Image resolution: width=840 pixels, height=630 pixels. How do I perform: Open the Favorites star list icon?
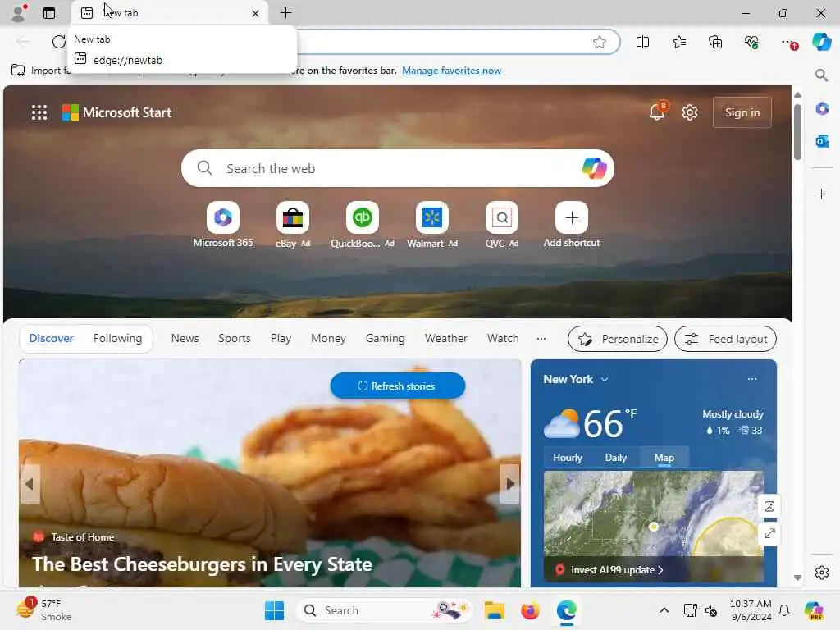tap(678, 42)
